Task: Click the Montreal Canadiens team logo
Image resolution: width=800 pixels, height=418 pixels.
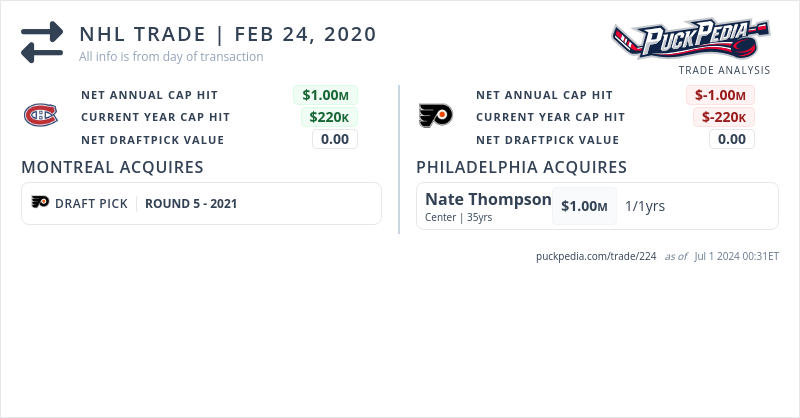Action: point(41,117)
